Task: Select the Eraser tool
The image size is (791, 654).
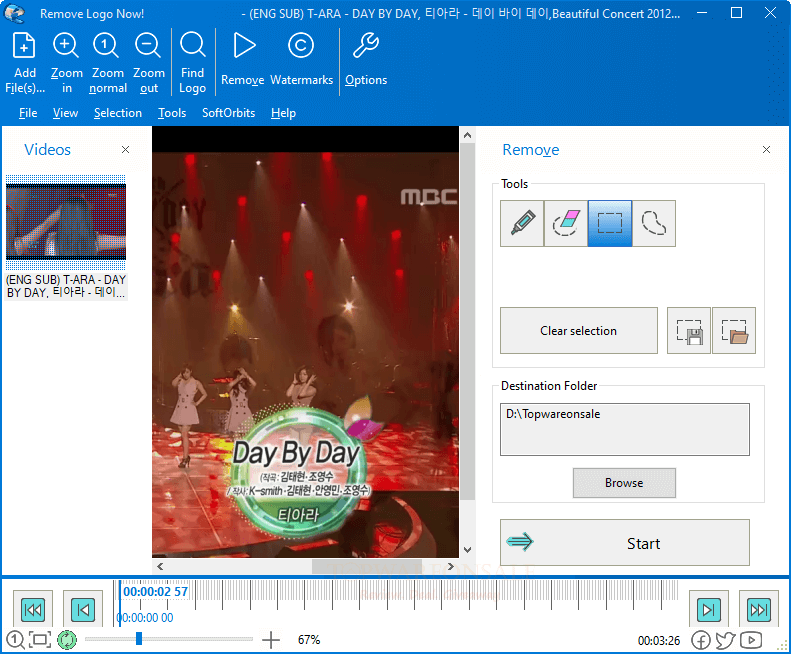Action: pyautogui.click(x=566, y=223)
